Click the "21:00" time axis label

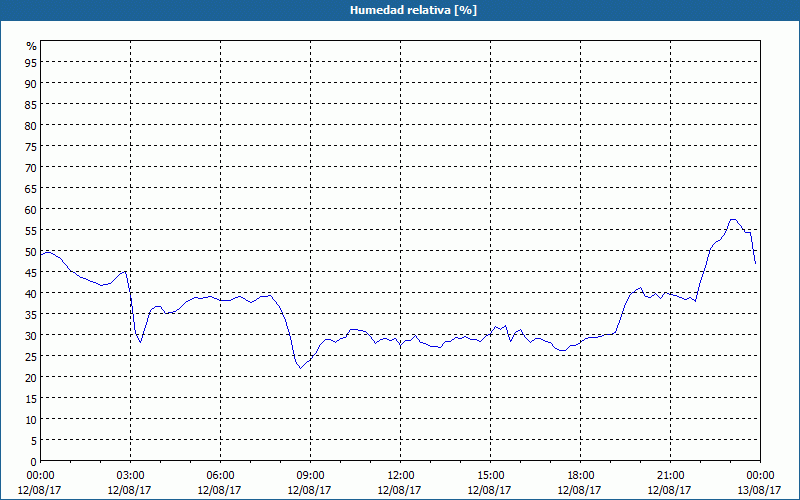point(670,476)
